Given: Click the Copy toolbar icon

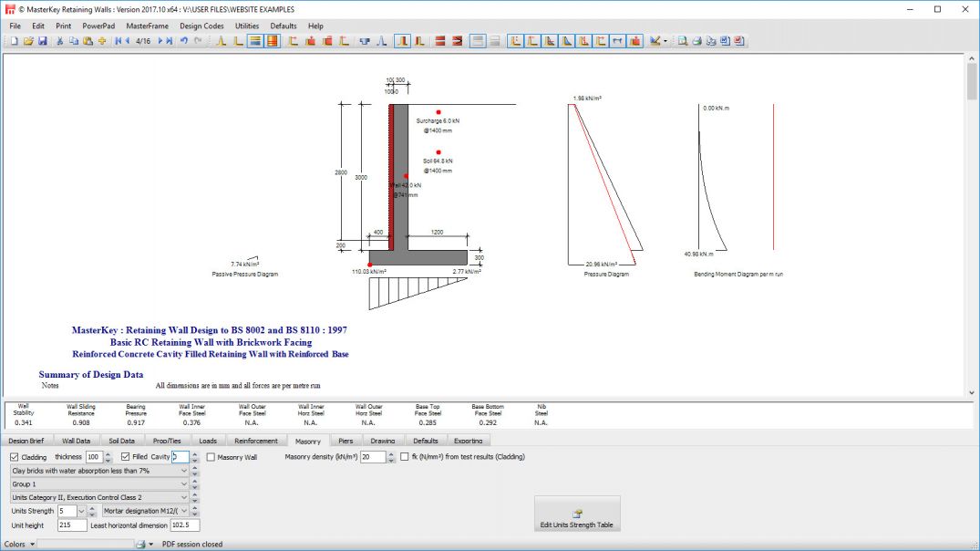Looking at the screenshot, I should (73, 41).
